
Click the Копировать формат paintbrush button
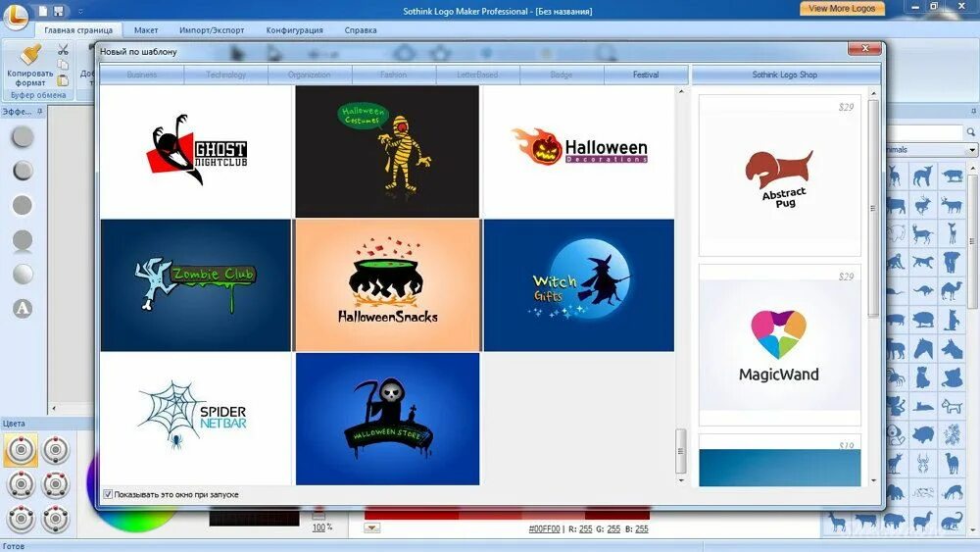click(30, 65)
